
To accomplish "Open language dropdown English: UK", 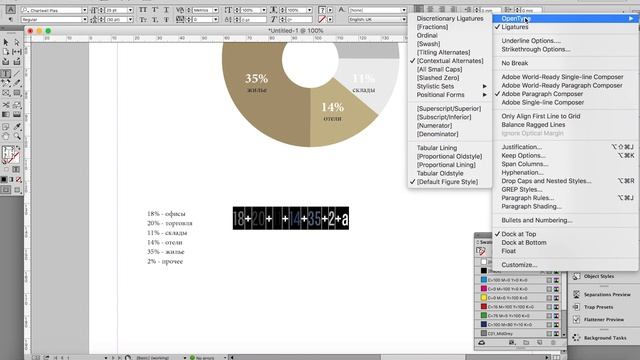I will click(404, 20).
